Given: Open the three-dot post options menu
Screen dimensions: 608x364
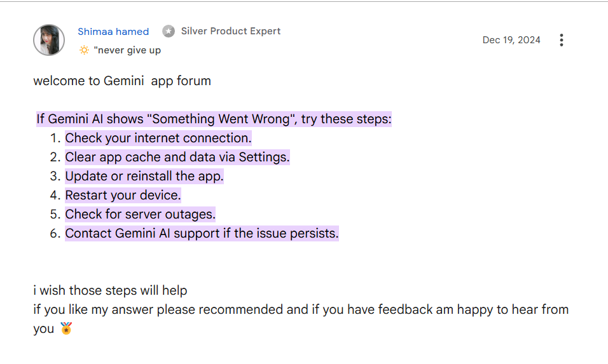Looking at the screenshot, I should click(561, 40).
